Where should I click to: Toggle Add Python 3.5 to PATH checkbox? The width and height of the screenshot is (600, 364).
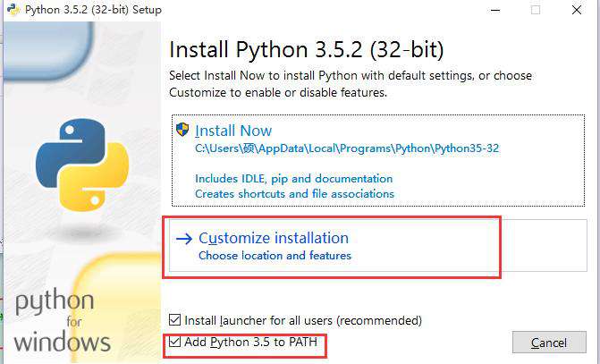tap(175, 341)
